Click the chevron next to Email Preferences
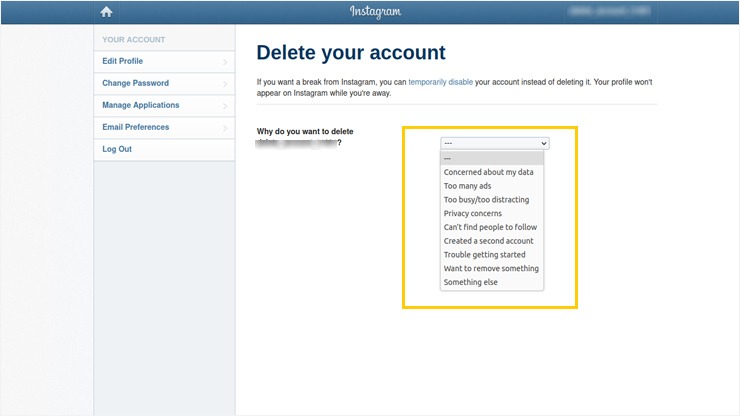 pyautogui.click(x=225, y=128)
